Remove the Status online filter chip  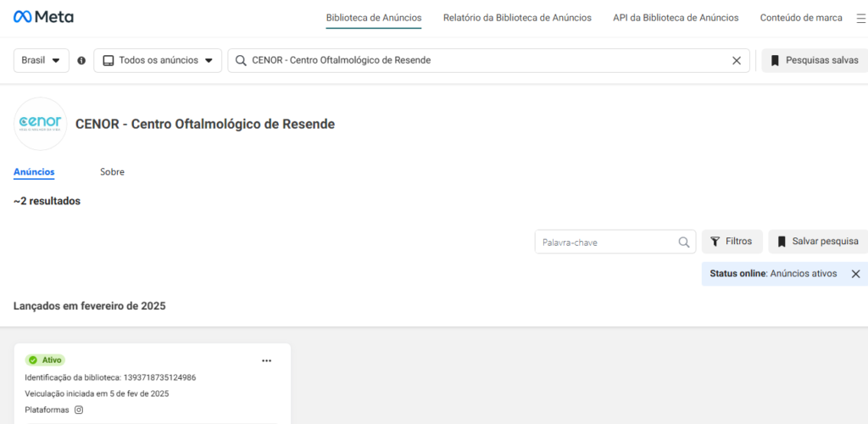coord(856,273)
